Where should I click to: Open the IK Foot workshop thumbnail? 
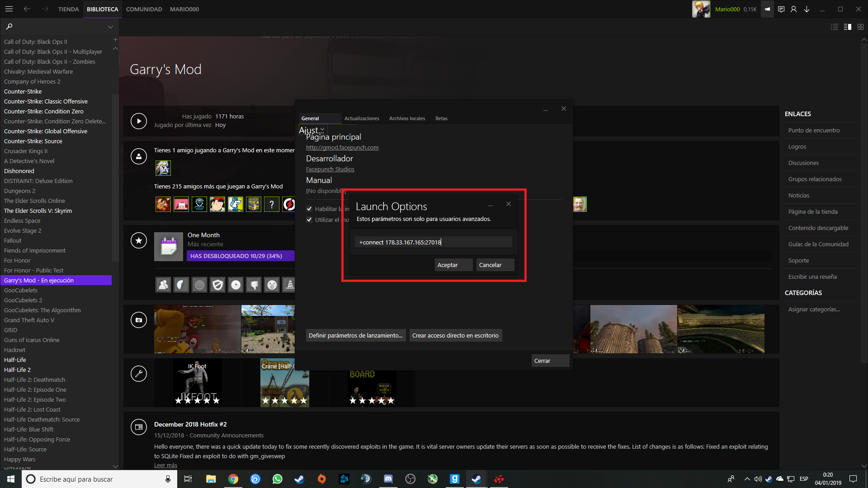(x=198, y=383)
